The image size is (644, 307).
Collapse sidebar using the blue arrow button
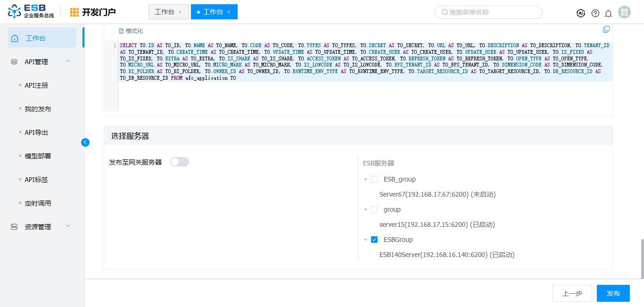tap(85, 142)
